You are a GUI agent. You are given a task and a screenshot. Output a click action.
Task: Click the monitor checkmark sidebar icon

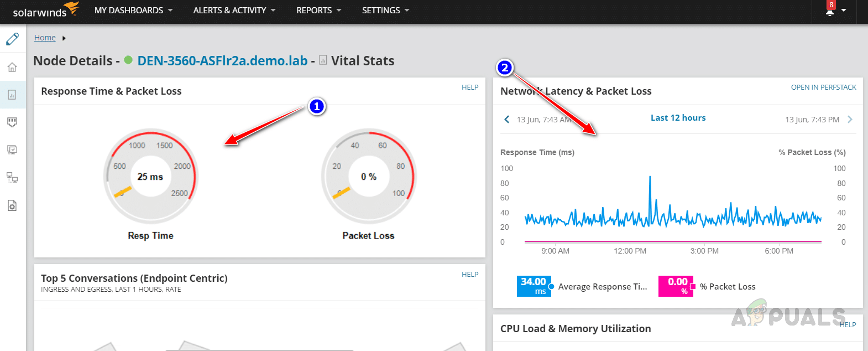coord(12,149)
